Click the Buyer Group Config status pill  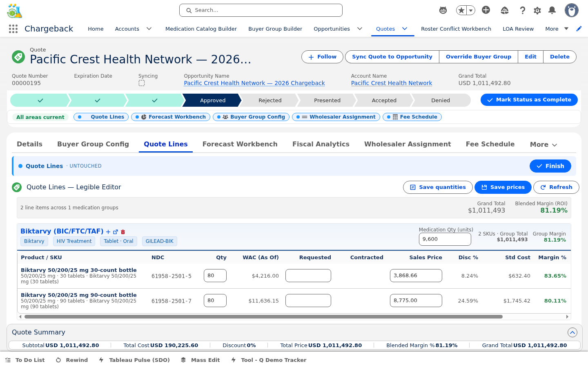click(x=251, y=117)
